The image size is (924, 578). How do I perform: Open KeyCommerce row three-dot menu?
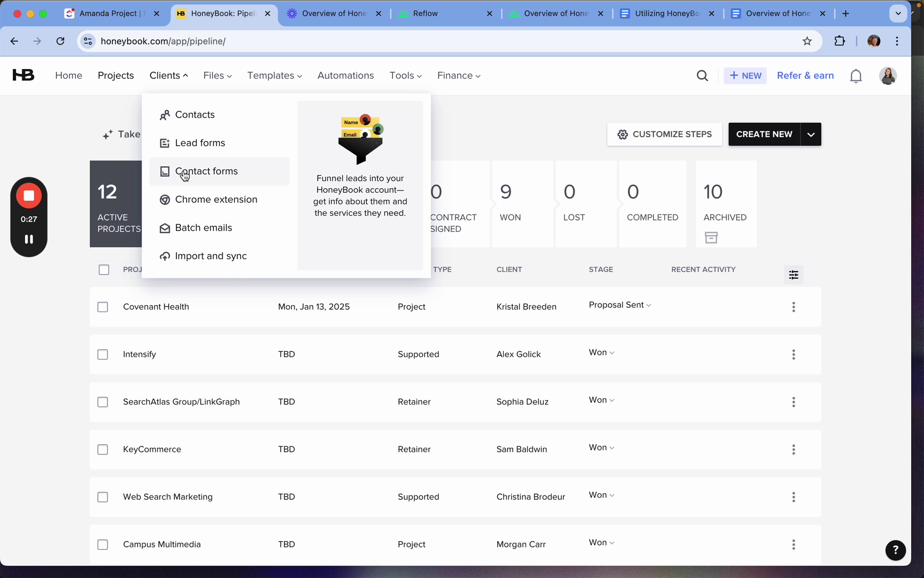tap(794, 450)
